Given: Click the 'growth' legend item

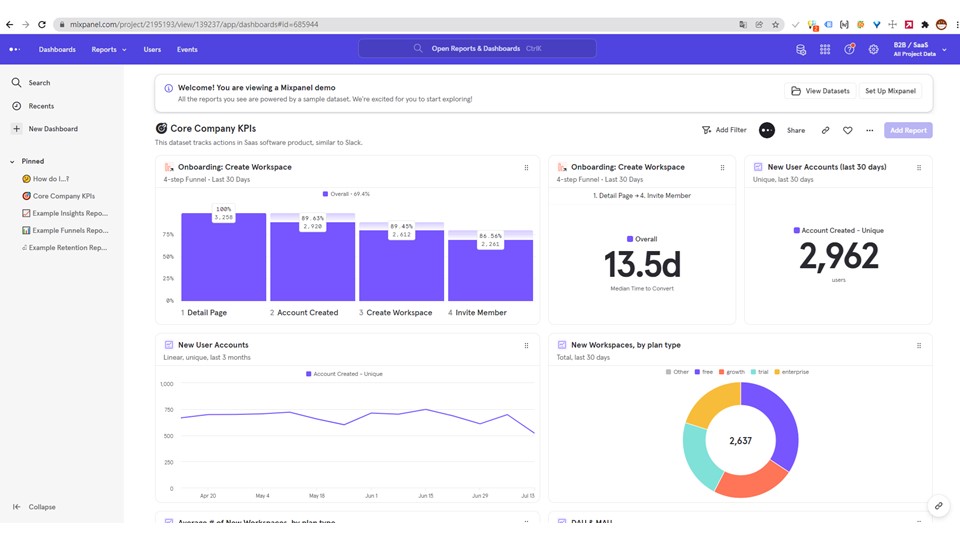Looking at the screenshot, I should (732, 372).
